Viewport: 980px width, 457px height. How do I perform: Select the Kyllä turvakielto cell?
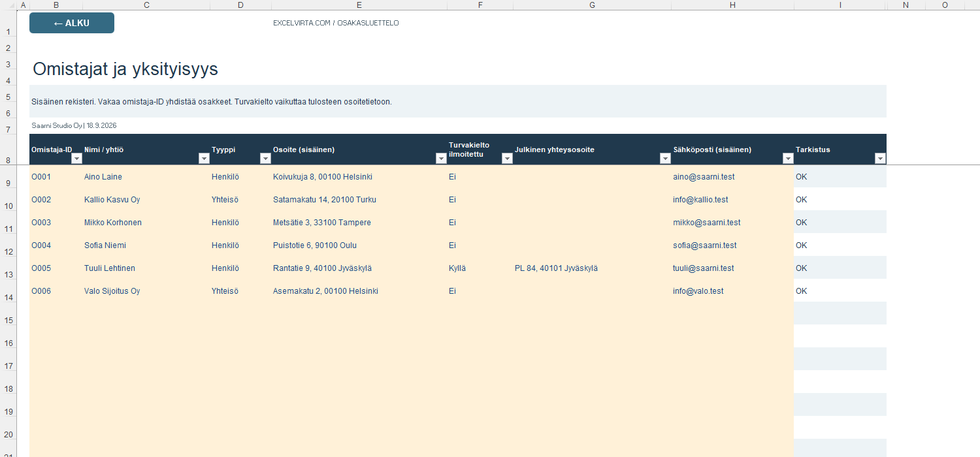tap(480, 268)
